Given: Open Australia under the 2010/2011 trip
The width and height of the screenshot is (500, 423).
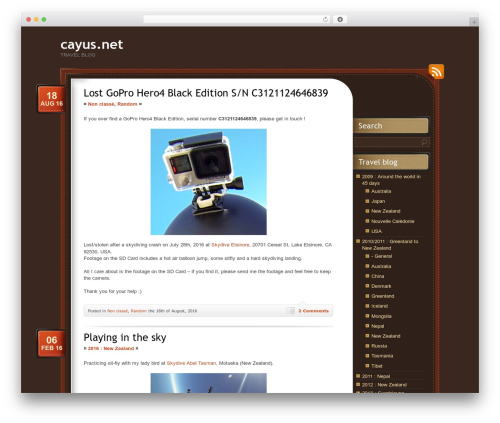Looking at the screenshot, I should (x=381, y=266).
